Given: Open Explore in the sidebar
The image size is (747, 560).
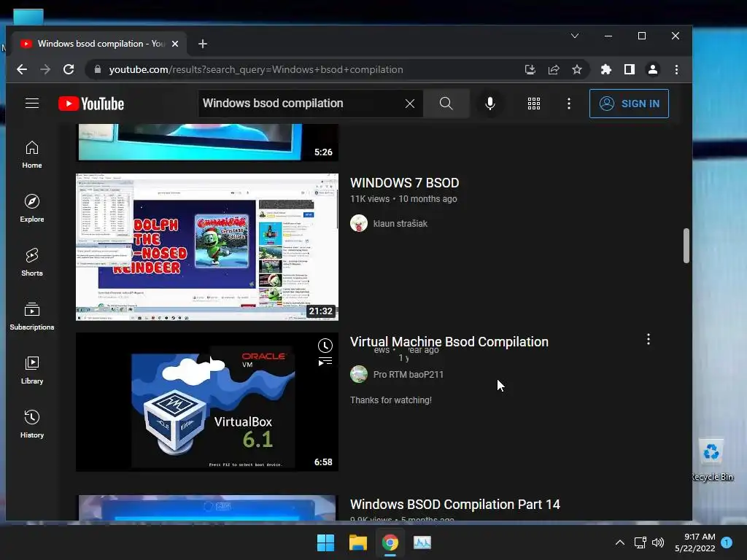Looking at the screenshot, I should pyautogui.click(x=32, y=209).
